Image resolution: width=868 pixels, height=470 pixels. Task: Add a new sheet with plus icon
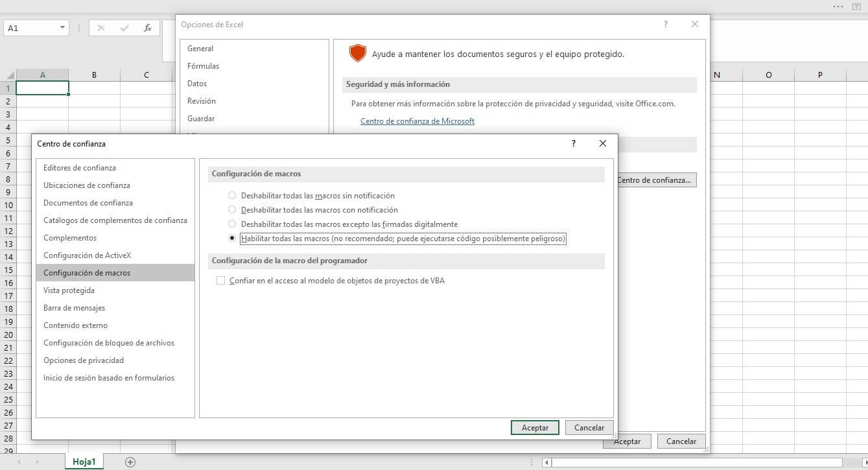(130, 462)
